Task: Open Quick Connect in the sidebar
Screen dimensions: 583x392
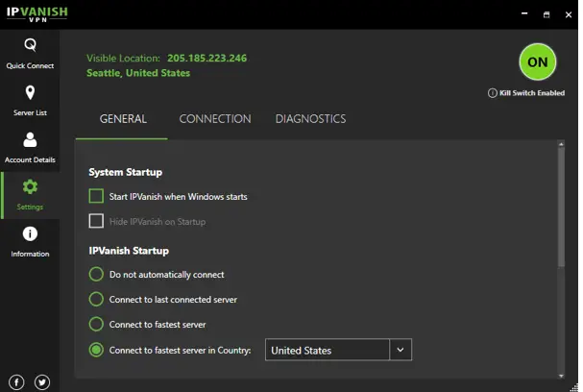Action: pos(30,55)
